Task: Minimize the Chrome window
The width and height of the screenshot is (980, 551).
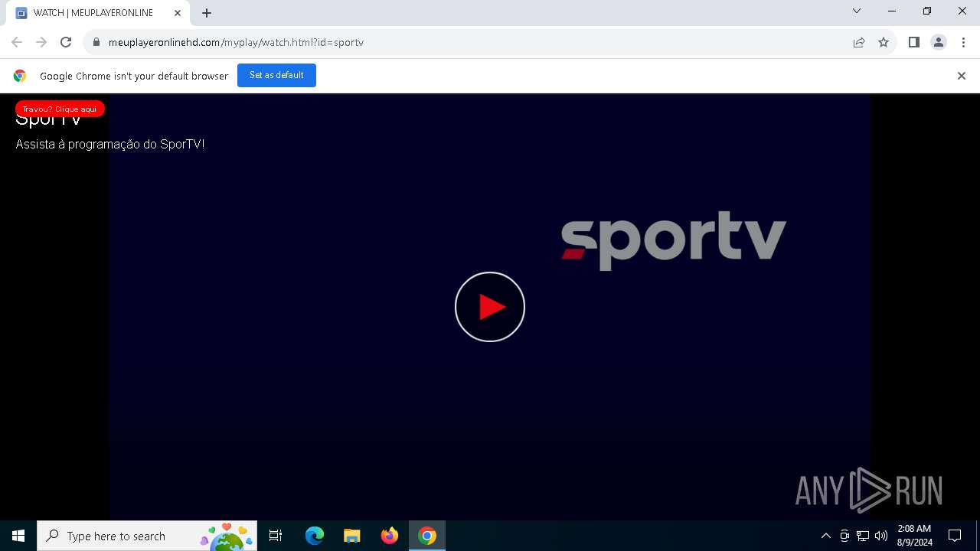Action: click(892, 11)
